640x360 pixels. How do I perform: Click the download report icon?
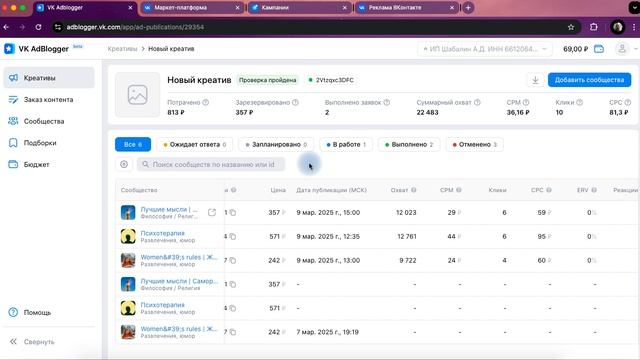tap(535, 80)
